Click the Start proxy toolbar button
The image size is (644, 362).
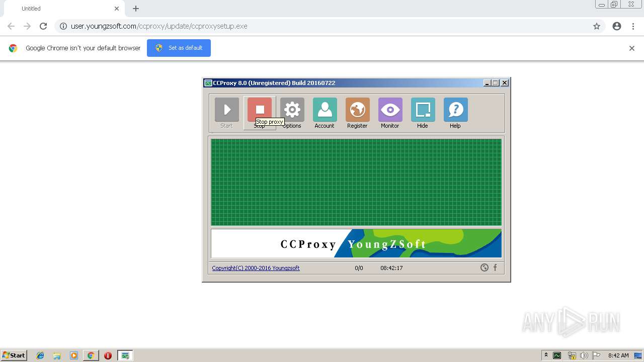(x=226, y=113)
